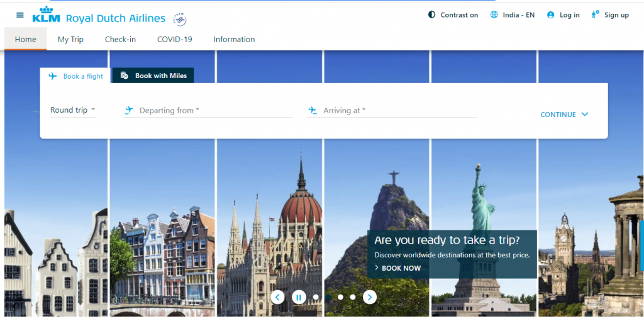Image resolution: width=644 pixels, height=321 pixels.
Task: Expand the Round trip dropdown
Action: (x=72, y=110)
